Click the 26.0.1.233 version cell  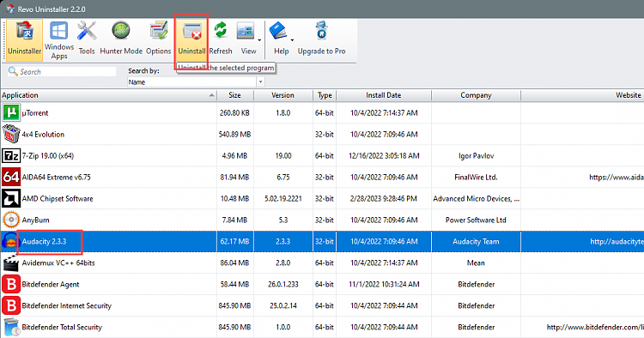283,284
